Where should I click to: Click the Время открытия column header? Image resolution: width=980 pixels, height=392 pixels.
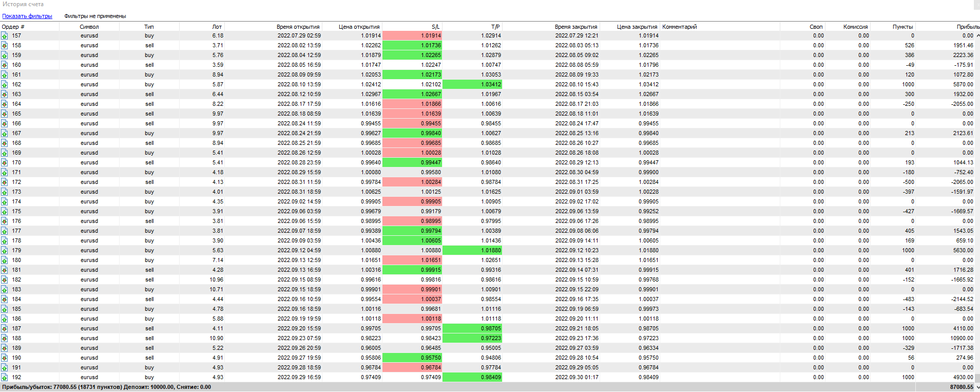click(298, 27)
